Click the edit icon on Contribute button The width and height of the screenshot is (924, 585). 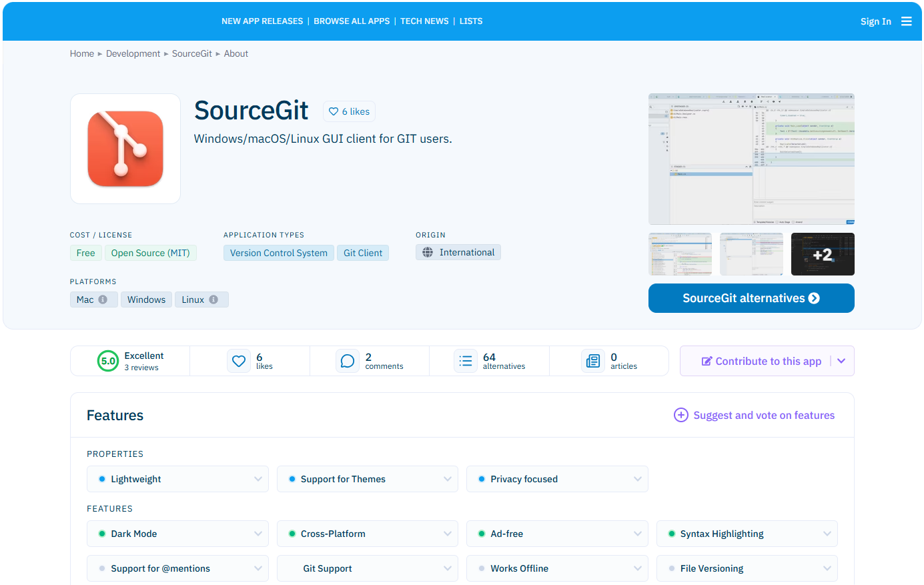tap(707, 361)
